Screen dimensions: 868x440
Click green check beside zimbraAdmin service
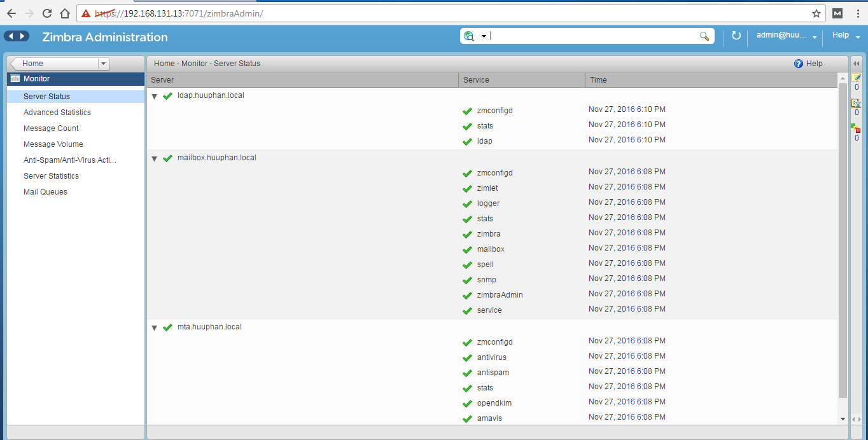(x=468, y=296)
